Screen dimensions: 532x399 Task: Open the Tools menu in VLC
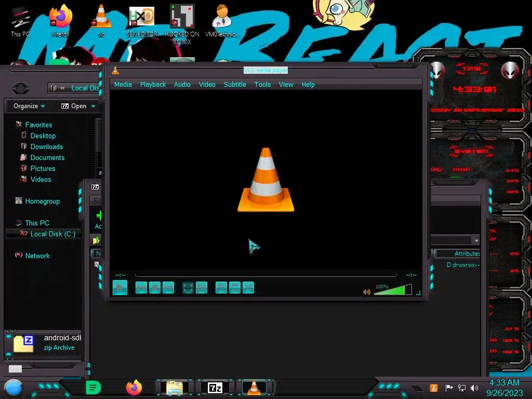[x=262, y=85]
